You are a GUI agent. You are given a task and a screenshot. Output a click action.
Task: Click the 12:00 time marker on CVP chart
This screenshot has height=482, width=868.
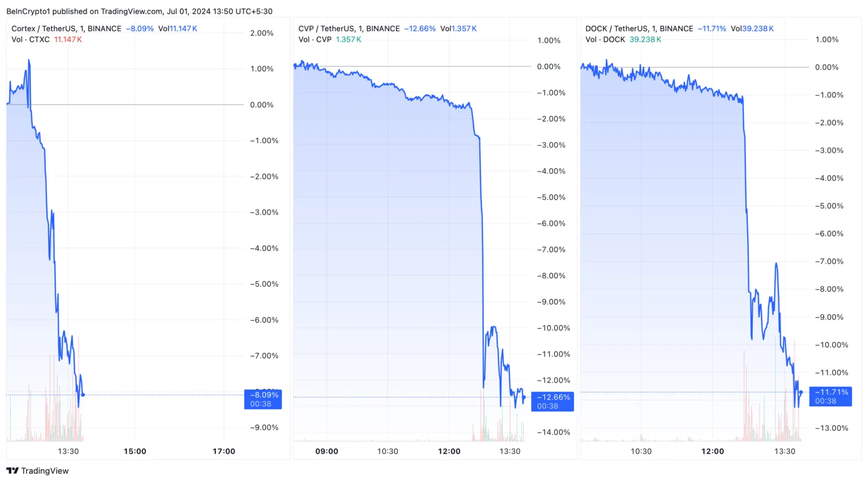click(x=449, y=451)
